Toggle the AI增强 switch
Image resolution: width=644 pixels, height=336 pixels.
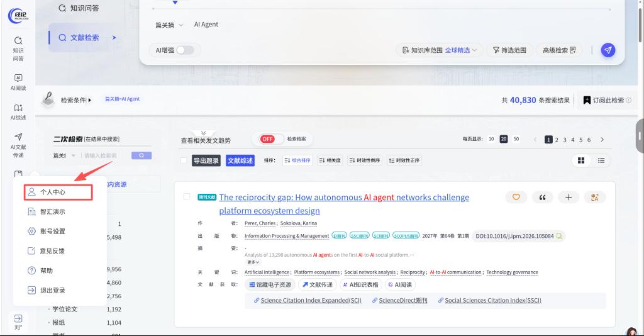coord(185,50)
